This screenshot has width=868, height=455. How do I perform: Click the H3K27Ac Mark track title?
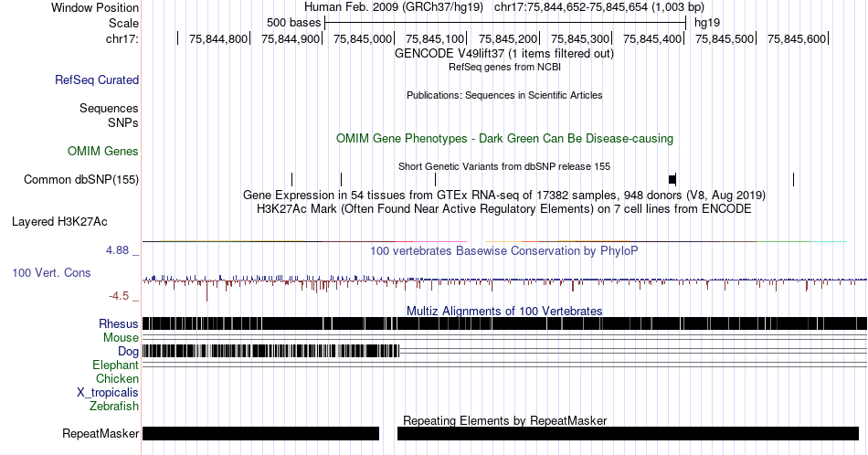point(504,208)
